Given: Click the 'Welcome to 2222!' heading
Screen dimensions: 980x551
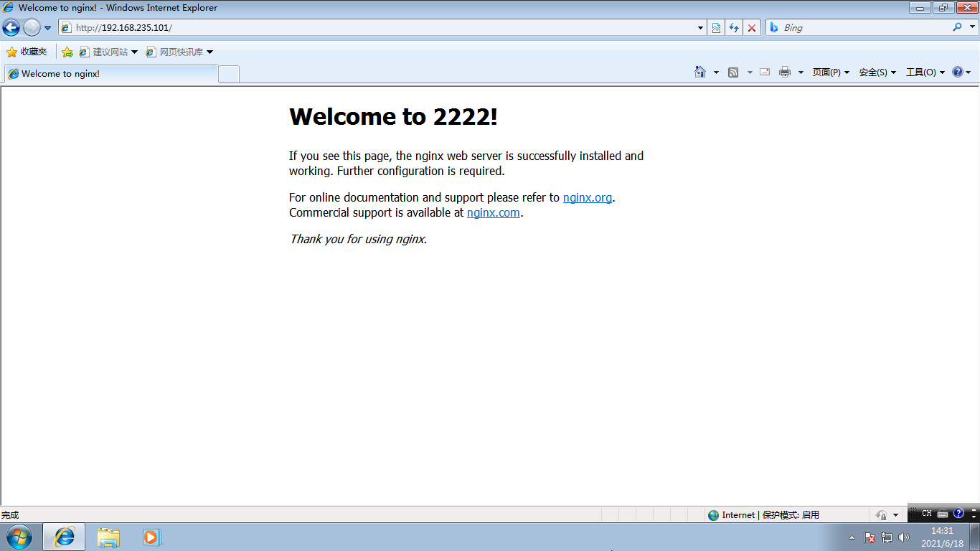Looking at the screenshot, I should [393, 116].
